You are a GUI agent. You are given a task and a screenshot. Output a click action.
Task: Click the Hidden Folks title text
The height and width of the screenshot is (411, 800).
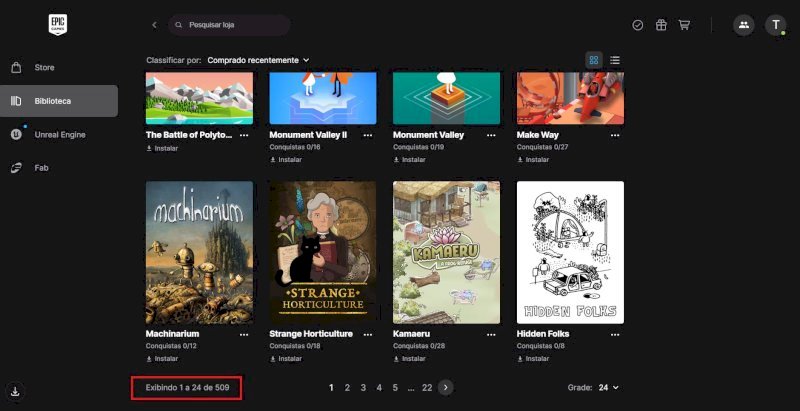[x=543, y=334]
